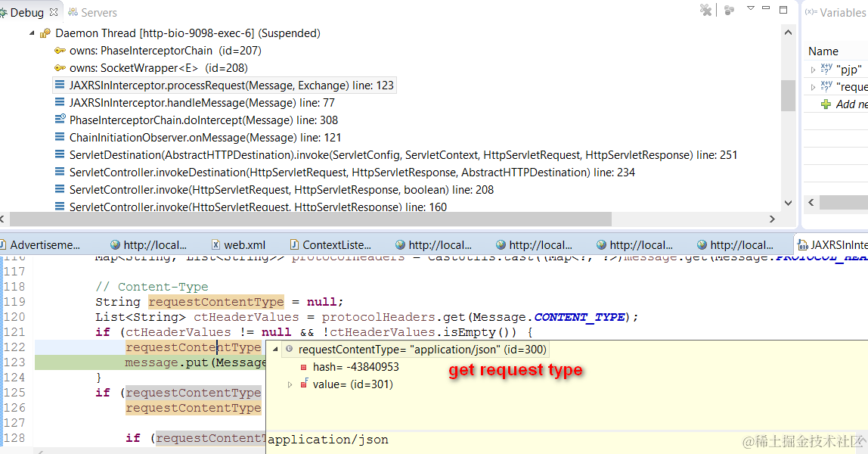
Task: Collapse the Daemon Thread tree node
Action: tap(32, 33)
